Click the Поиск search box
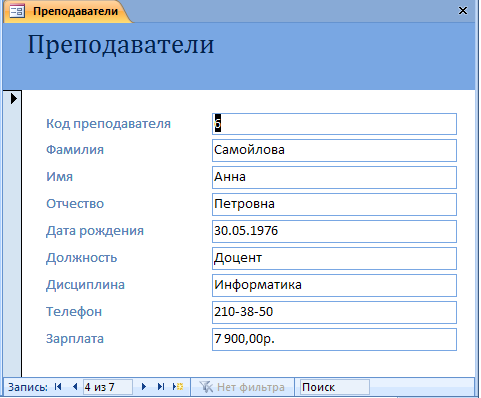 tap(334, 387)
